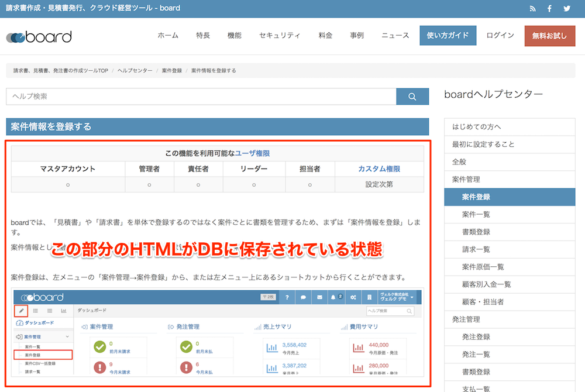Click the red alert icon under 案件管理

pyautogui.click(x=99, y=367)
